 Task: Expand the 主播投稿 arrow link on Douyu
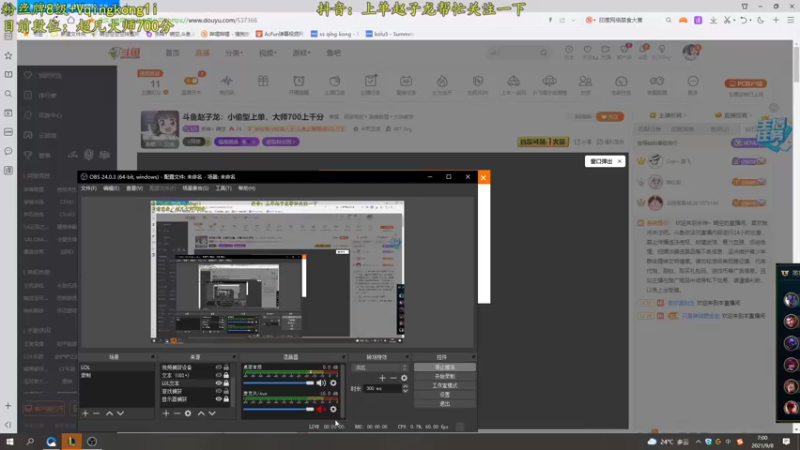pos(668,115)
